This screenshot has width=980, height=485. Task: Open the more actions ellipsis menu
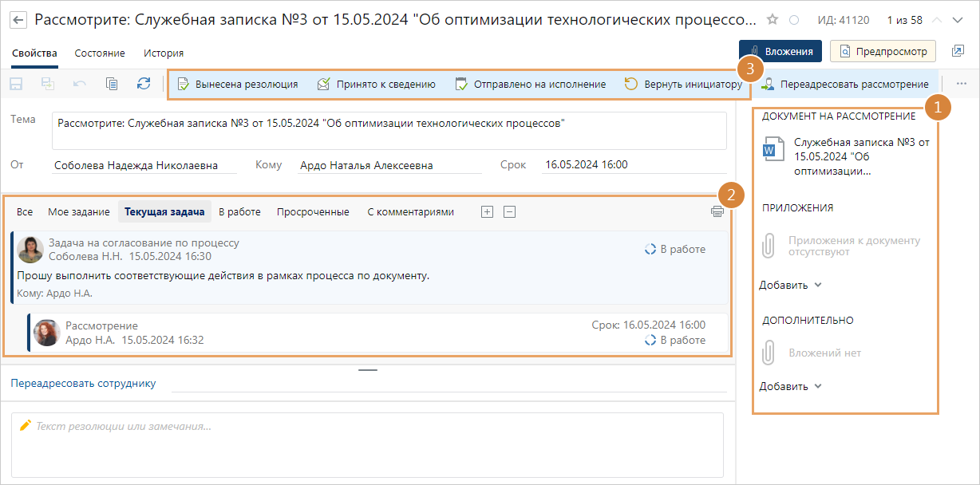(x=961, y=84)
